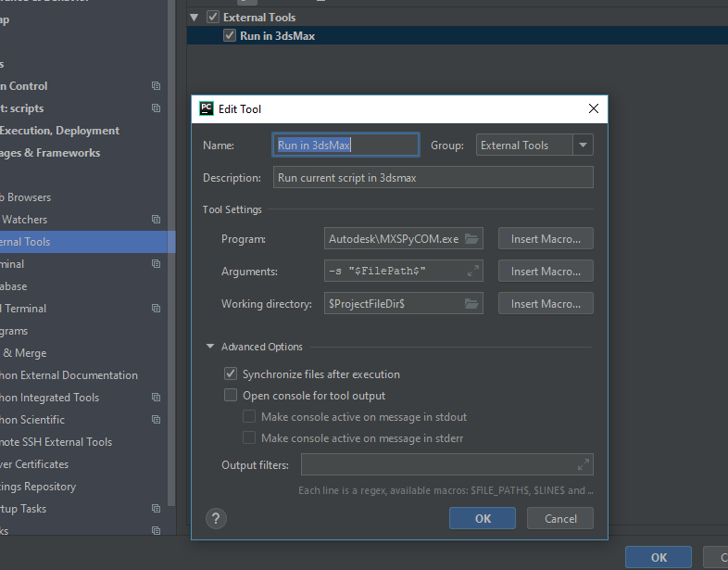Select Remote SSH External Tools in sidebar
Screen dimensions: 728x570
click(x=56, y=442)
